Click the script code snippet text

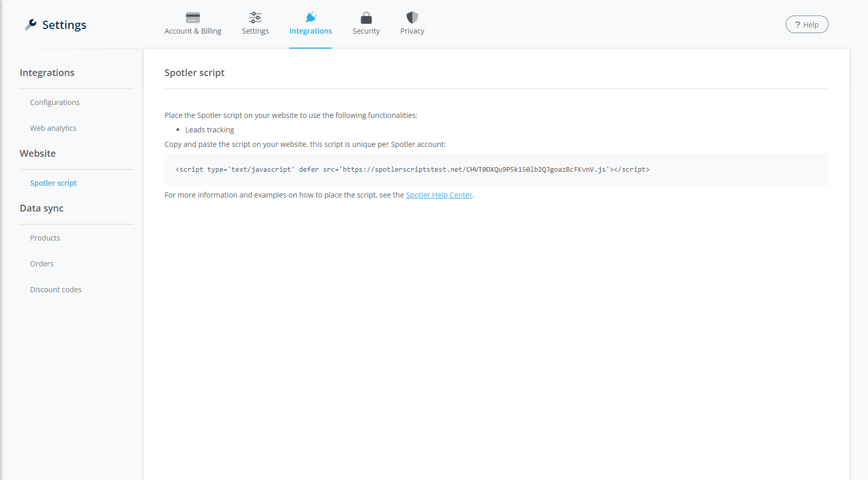pos(413,170)
